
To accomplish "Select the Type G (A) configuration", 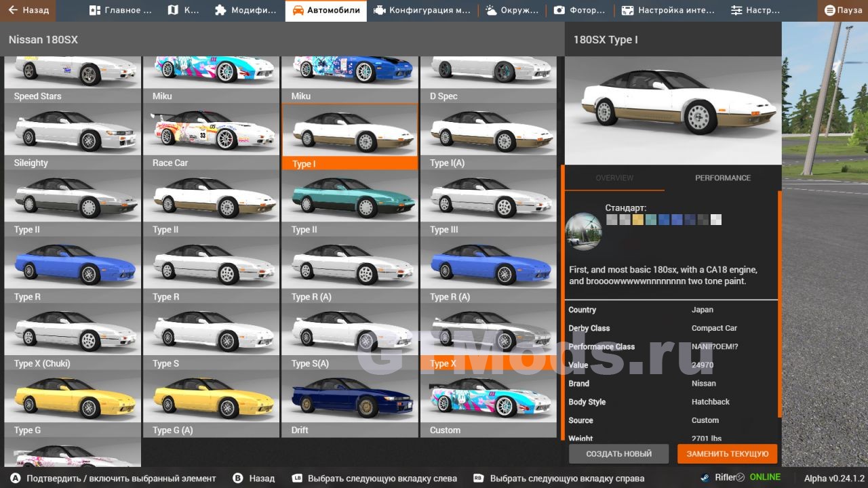I will pyautogui.click(x=212, y=404).
